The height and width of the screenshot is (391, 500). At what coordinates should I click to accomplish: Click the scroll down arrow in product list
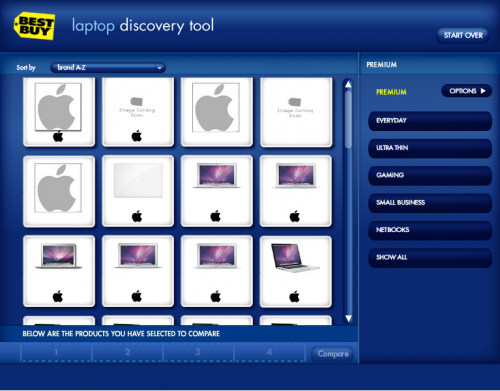coord(348,318)
